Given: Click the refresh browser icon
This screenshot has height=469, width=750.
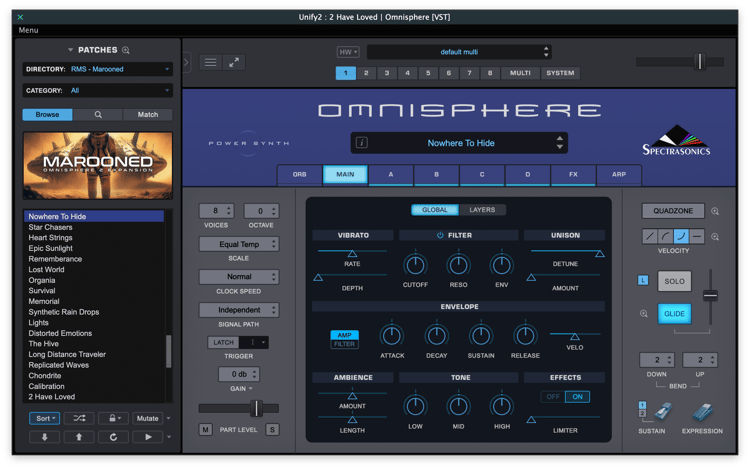Looking at the screenshot, I should click(x=113, y=437).
